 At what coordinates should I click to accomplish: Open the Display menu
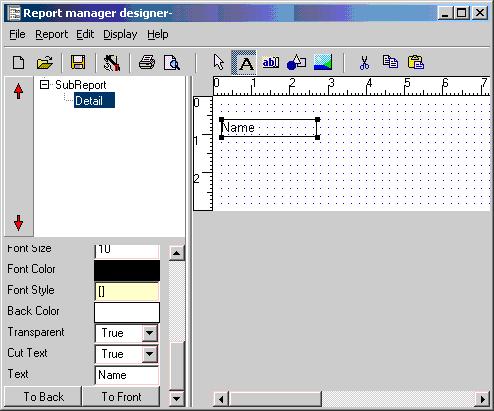point(120,34)
